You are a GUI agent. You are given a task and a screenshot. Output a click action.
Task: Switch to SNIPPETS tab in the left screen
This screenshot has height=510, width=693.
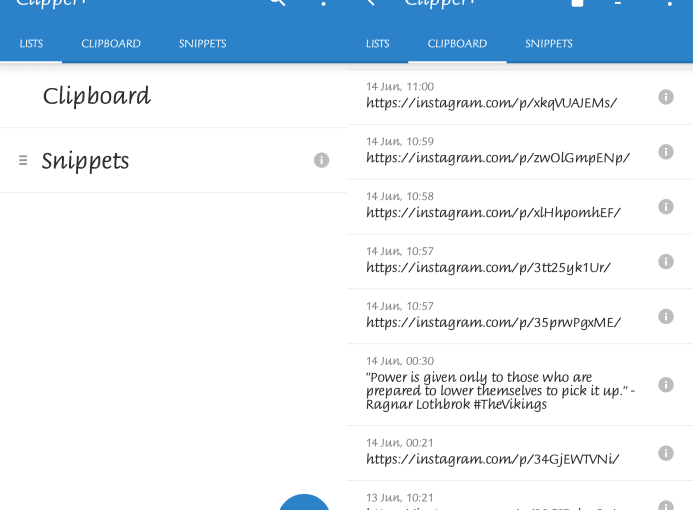pos(202,44)
